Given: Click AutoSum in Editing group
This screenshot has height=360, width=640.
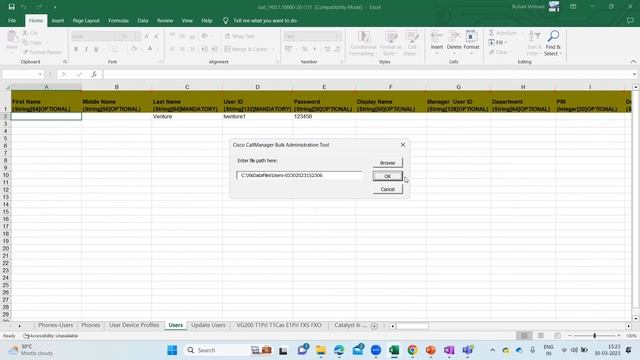Looking at the screenshot, I should tap(502, 33).
